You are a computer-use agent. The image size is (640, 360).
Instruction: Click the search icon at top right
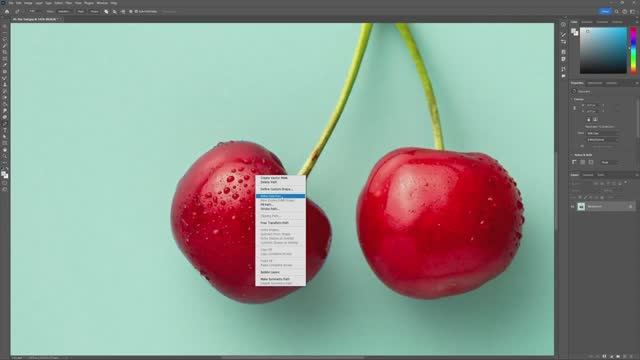click(617, 11)
